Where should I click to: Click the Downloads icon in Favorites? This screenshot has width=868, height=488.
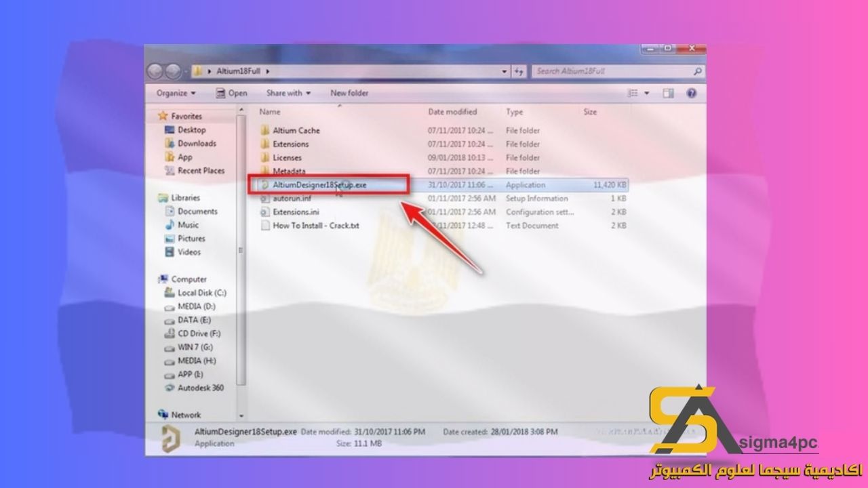point(170,143)
